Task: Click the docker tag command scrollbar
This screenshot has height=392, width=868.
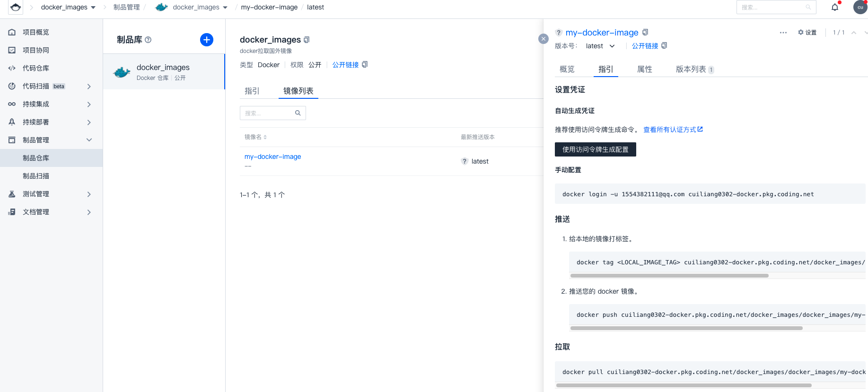Action: pos(669,276)
